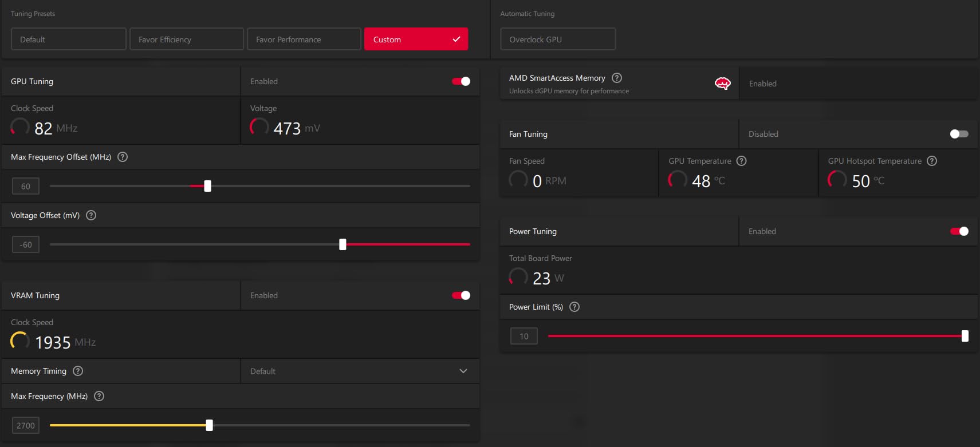Open GPU Temperature help icon
Viewport: 980px width, 447px height.
742,161
